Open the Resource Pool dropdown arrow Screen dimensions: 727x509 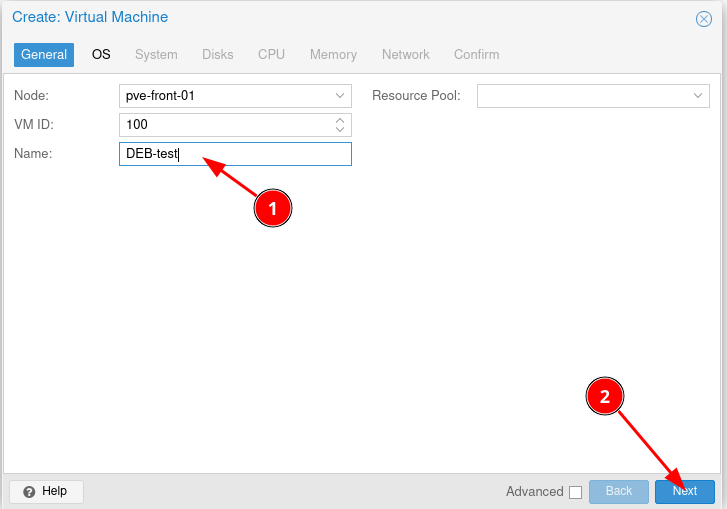698,96
